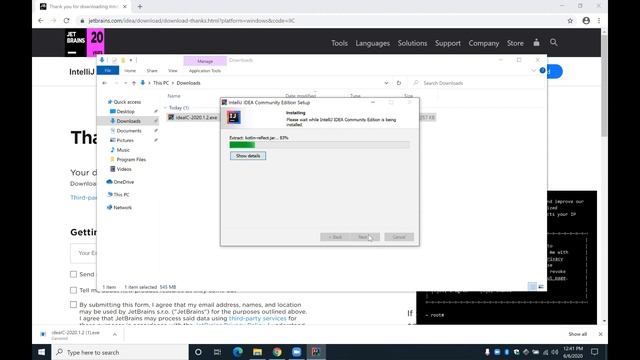Open Company menu on JetBrains site

point(484,43)
